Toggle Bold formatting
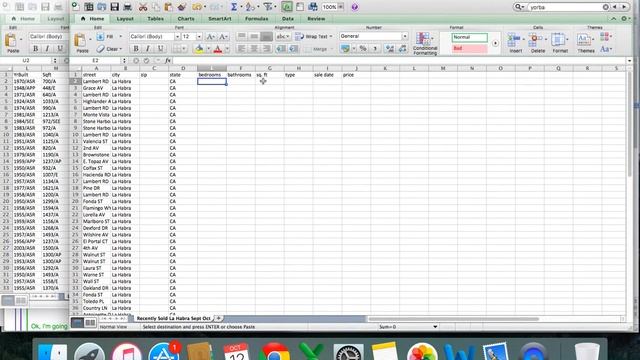 136,49
